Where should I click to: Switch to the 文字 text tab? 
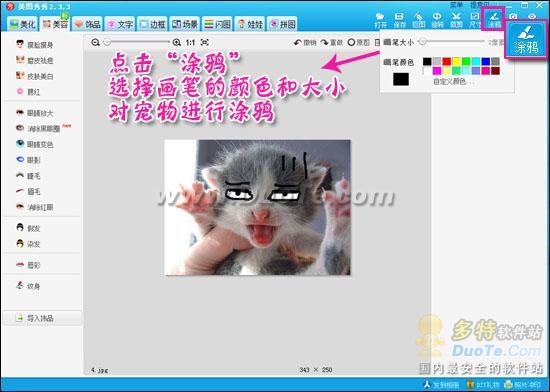coord(120,24)
